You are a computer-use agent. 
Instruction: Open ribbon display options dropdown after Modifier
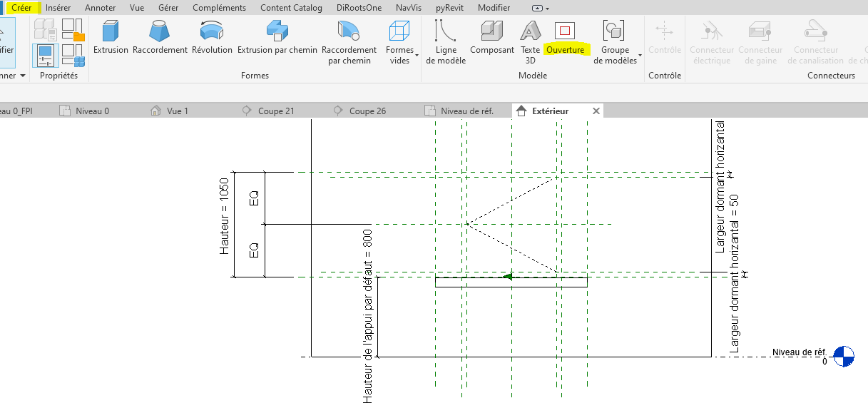[x=541, y=8]
